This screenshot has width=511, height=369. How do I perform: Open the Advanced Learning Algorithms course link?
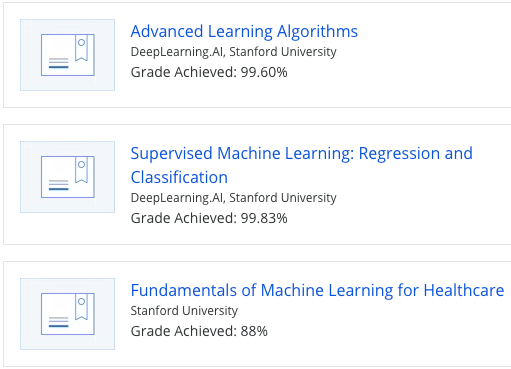(x=244, y=31)
